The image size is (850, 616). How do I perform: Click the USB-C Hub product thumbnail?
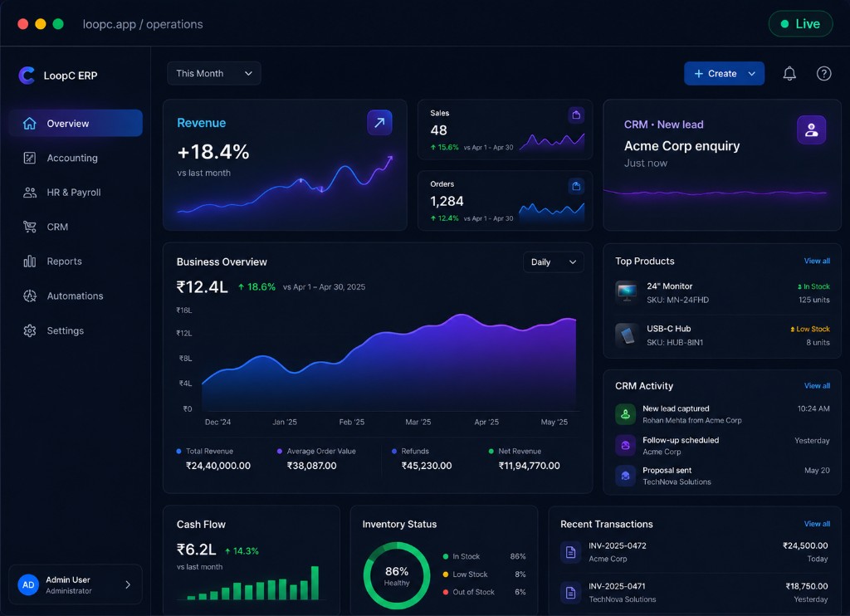(627, 335)
